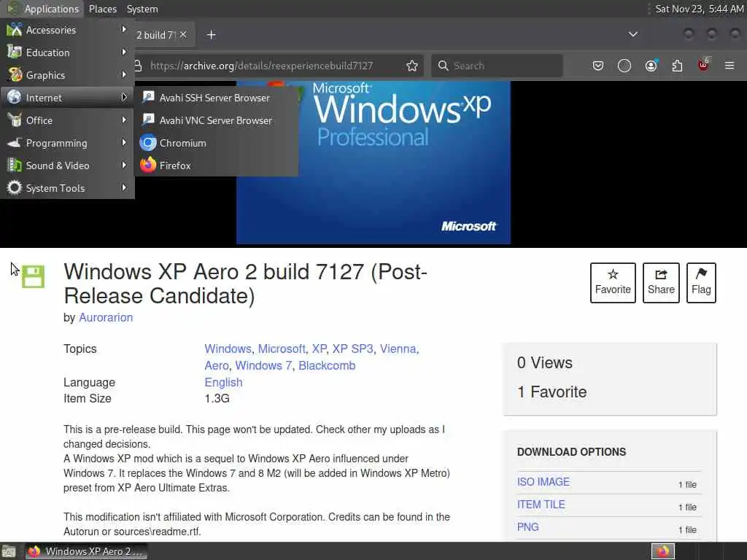
Task: Click the site lock security icon
Action: pyautogui.click(x=138, y=66)
